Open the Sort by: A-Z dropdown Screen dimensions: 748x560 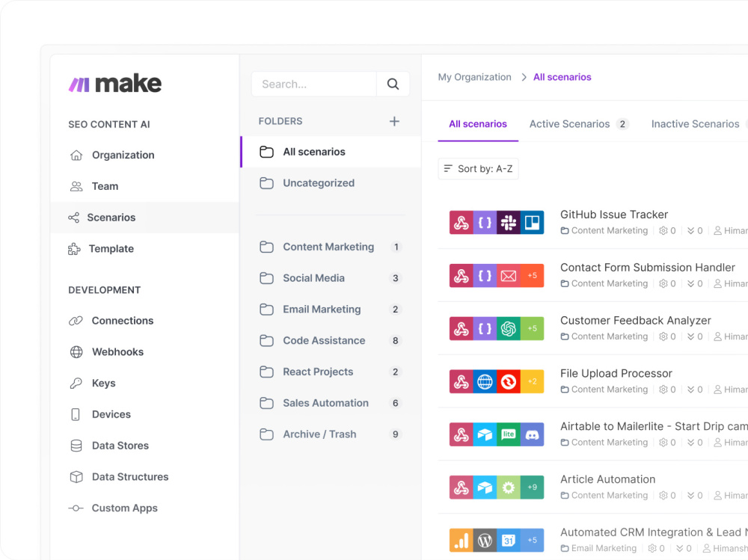(x=478, y=169)
